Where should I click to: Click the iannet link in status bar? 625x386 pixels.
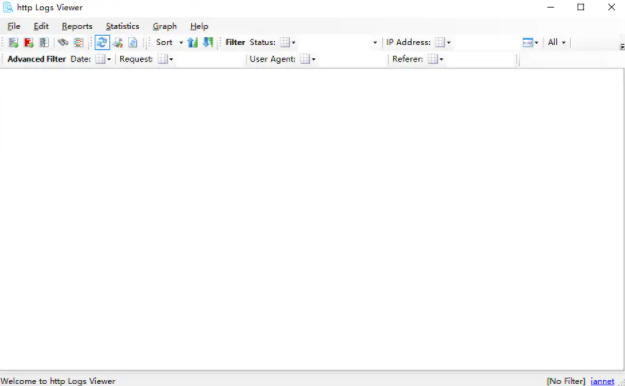602,381
